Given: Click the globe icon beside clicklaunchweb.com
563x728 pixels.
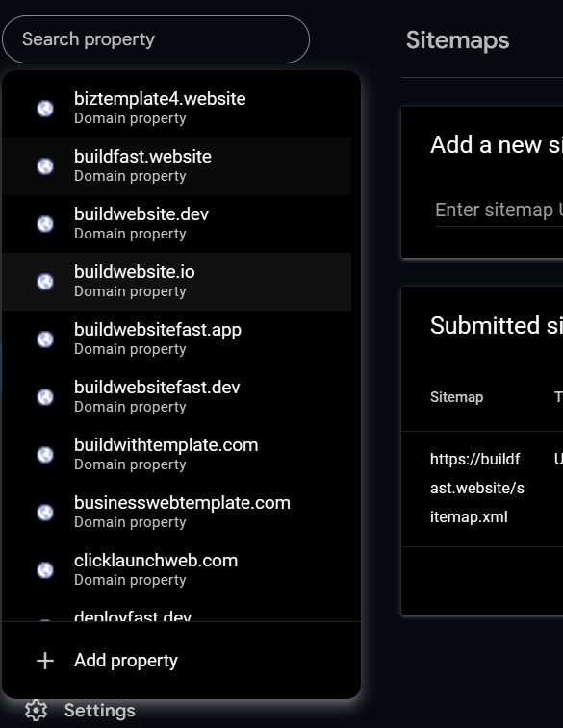Looking at the screenshot, I should 45,570.
